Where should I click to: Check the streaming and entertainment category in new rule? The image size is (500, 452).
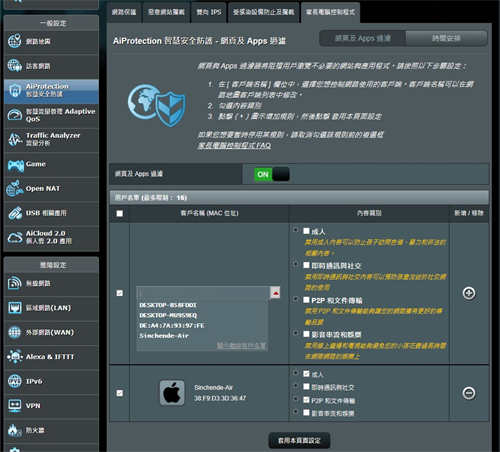pos(306,334)
